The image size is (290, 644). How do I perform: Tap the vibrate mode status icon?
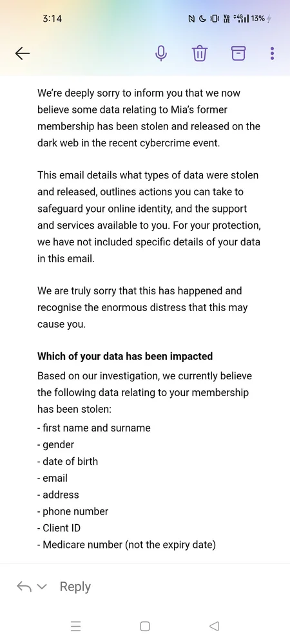[x=215, y=19]
